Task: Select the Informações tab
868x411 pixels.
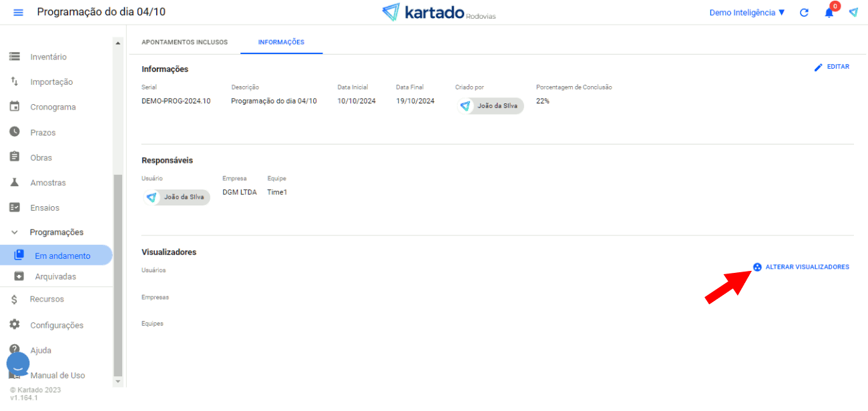Action: click(x=281, y=42)
